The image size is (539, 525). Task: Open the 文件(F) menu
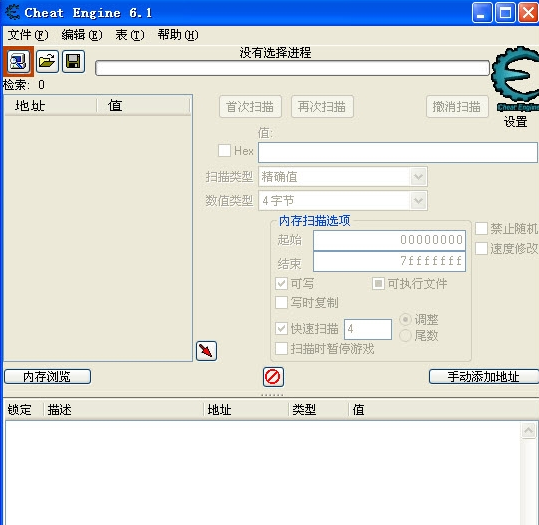(28, 35)
